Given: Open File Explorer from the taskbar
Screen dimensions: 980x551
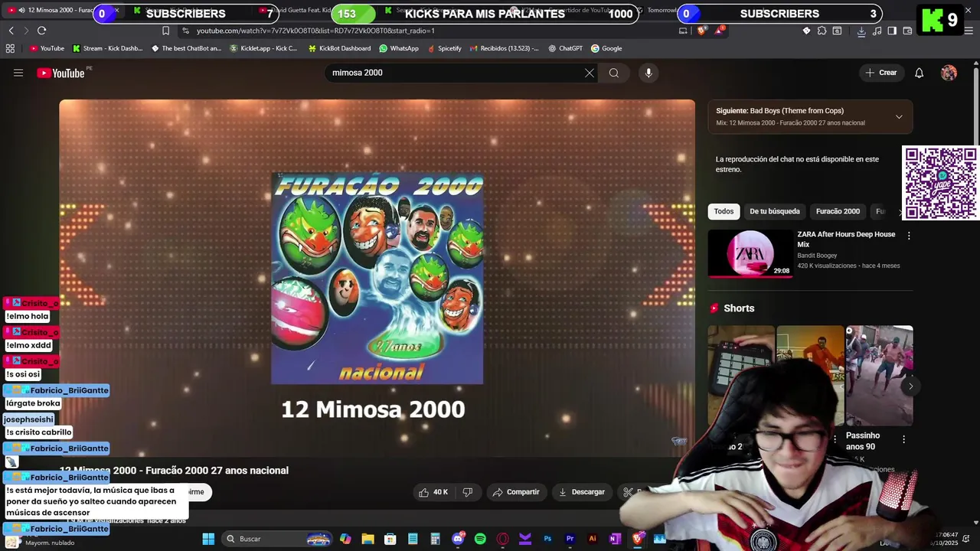Looking at the screenshot, I should point(367,539).
